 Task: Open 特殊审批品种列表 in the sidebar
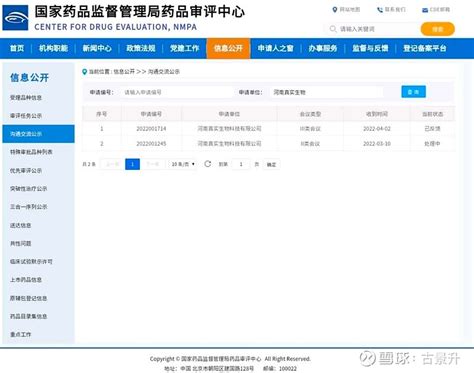(31, 152)
